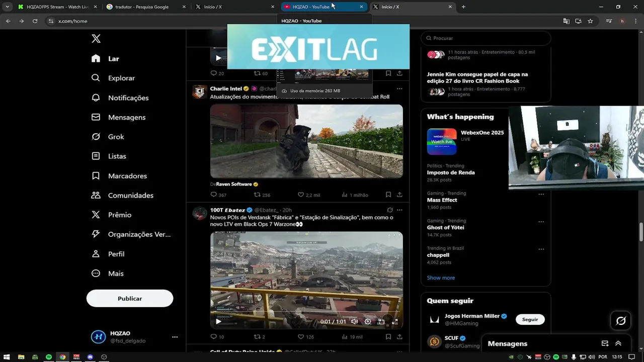Open a new browser tab
The width and height of the screenshot is (644, 362).
[x=463, y=7]
